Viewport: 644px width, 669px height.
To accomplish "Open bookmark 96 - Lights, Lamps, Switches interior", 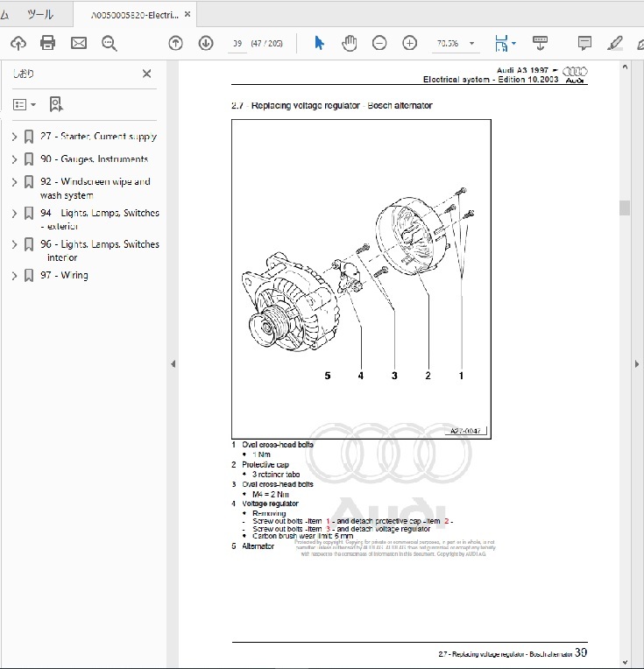I will point(100,250).
